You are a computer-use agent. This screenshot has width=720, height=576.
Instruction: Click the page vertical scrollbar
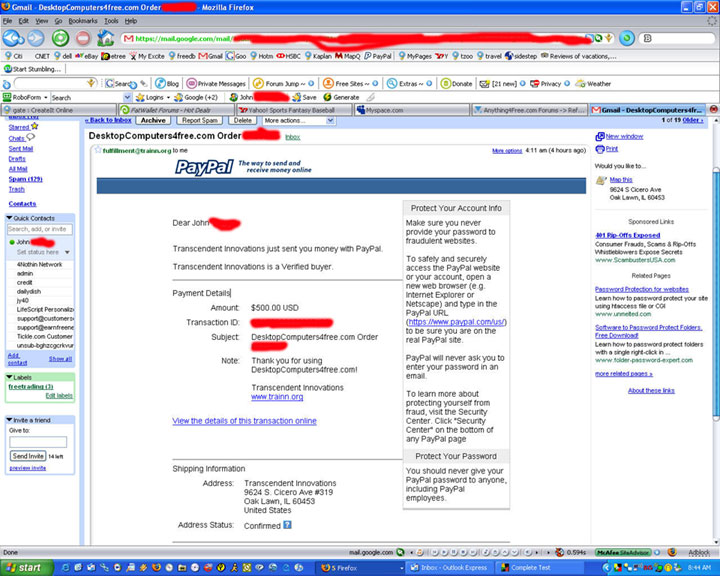pos(716,294)
